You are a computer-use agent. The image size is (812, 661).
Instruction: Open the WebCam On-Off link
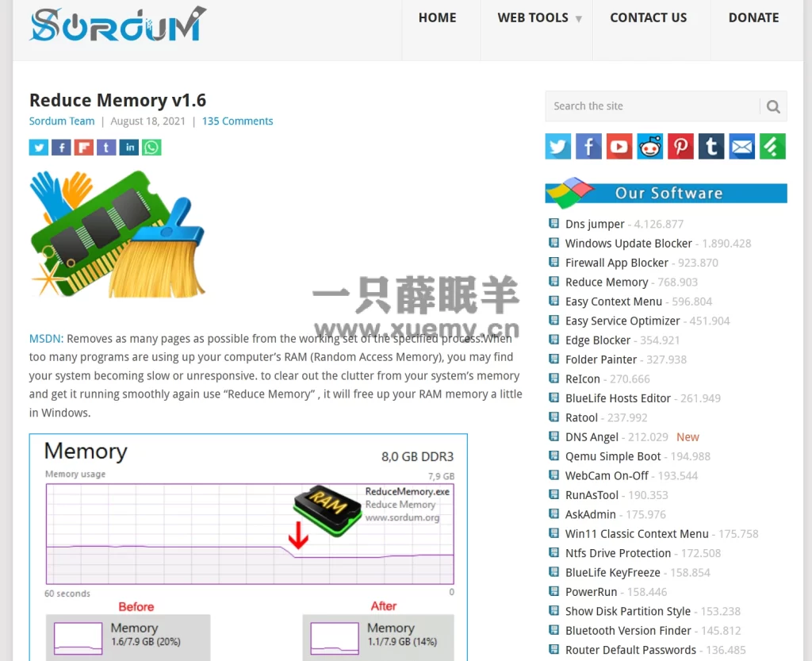[x=607, y=475]
